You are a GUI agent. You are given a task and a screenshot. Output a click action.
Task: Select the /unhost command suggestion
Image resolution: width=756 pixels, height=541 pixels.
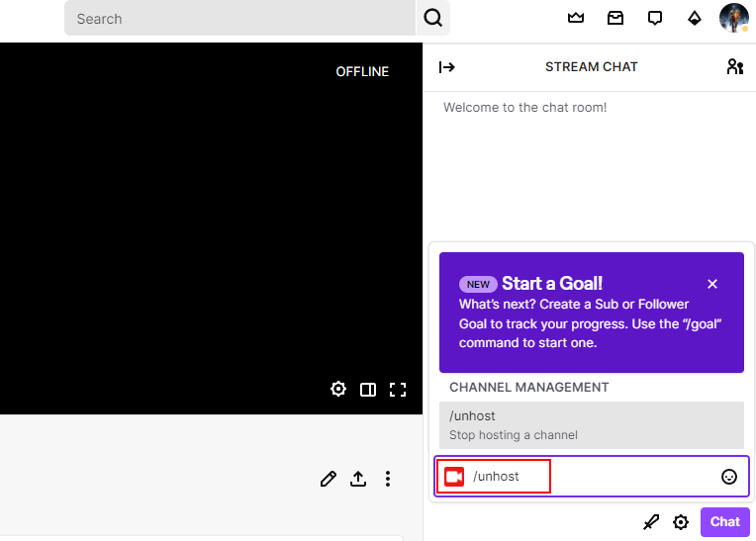point(592,425)
